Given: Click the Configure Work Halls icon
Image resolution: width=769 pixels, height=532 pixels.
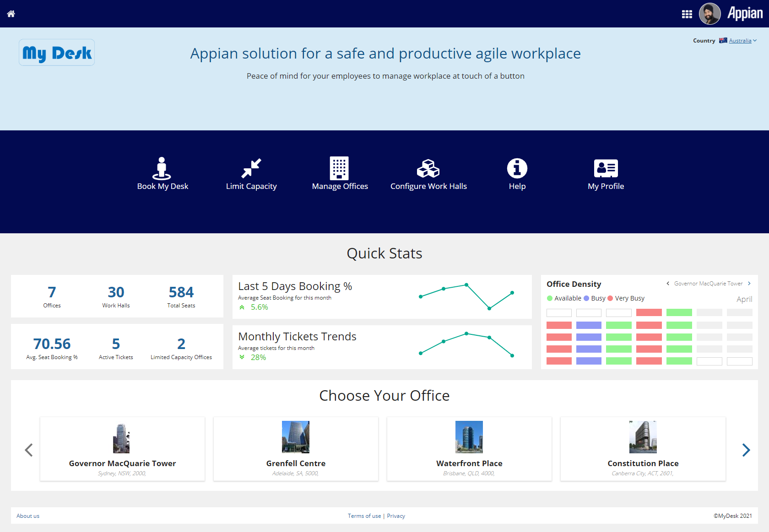Looking at the screenshot, I should click(428, 168).
